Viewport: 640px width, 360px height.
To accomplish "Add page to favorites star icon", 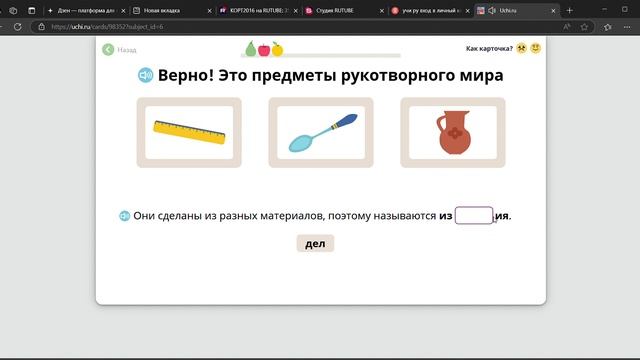I will [x=584, y=27].
